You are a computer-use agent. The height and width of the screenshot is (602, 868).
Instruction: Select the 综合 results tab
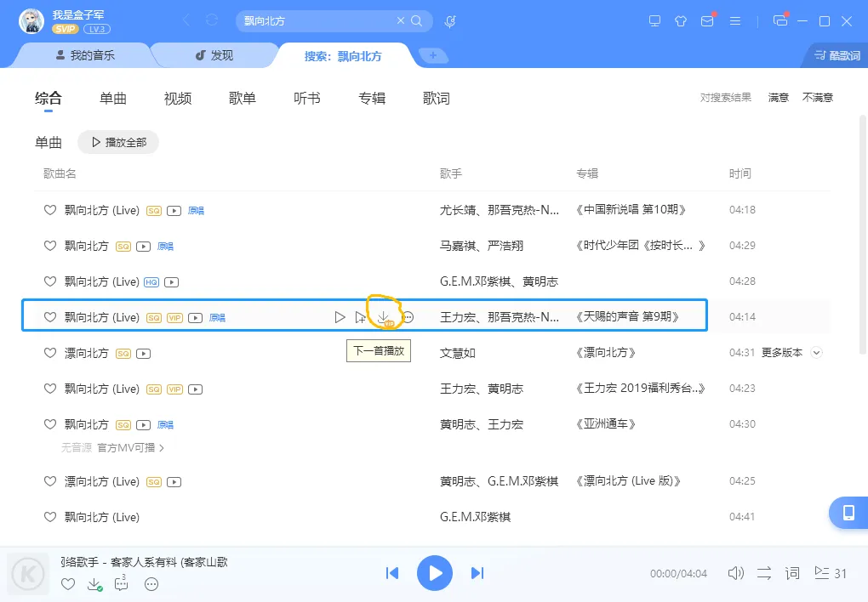[49, 99]
